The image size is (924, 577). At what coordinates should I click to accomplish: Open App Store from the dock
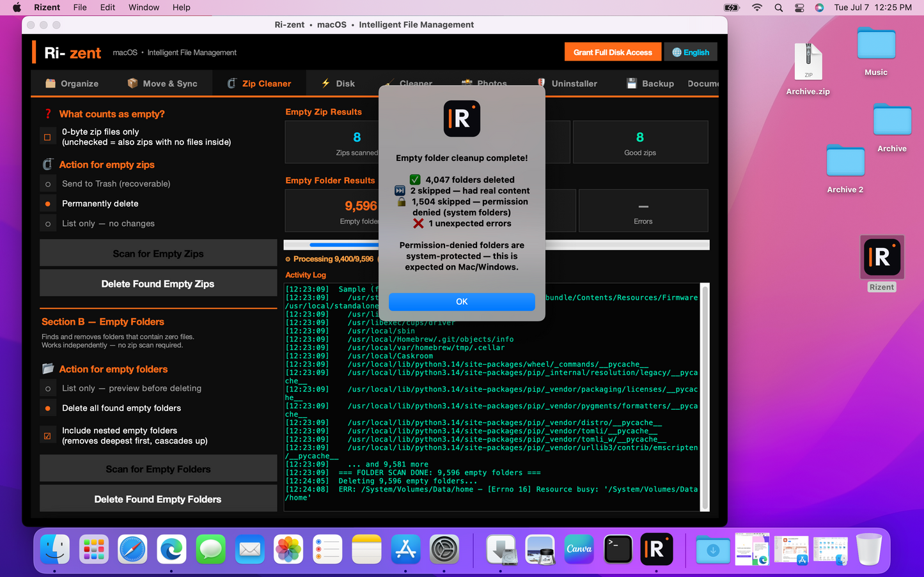[405, 549]
